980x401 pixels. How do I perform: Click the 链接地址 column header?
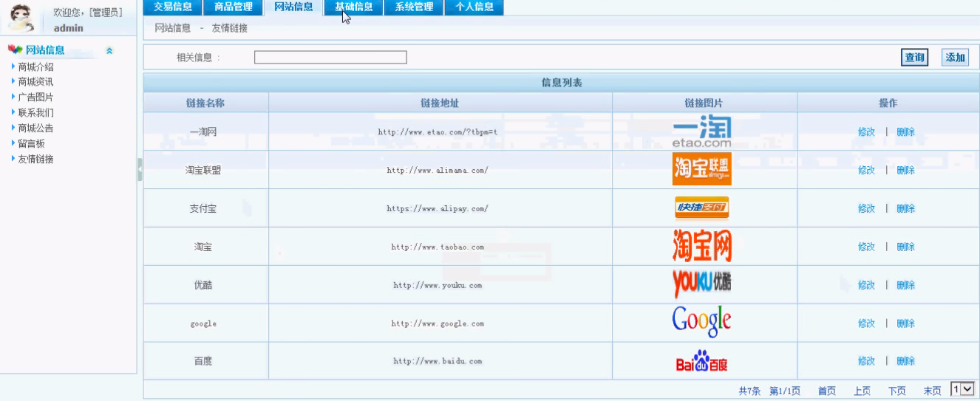click(x=440, y=103)
